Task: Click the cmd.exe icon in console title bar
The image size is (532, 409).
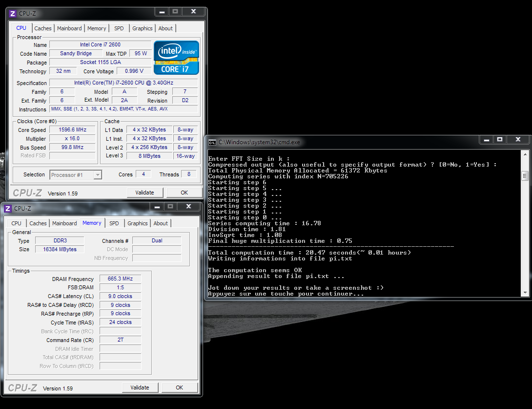Action: (212, 142)
